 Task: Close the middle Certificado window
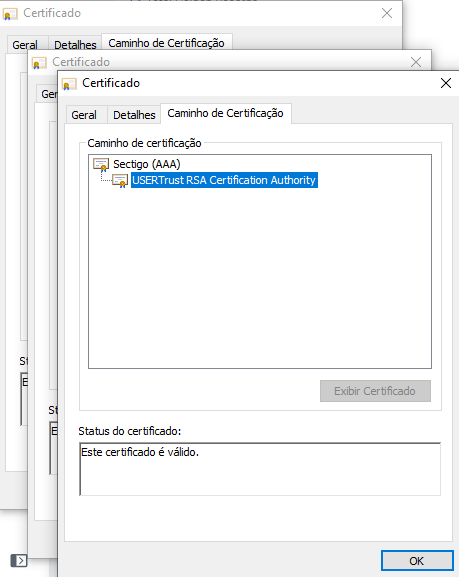click(x=416, y=62)
